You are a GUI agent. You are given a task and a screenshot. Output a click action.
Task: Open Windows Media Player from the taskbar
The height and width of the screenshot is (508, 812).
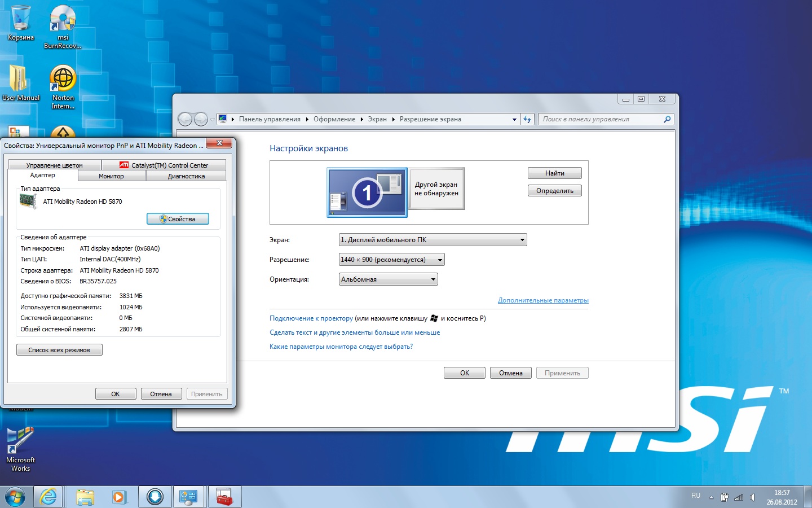pos(118,497)
